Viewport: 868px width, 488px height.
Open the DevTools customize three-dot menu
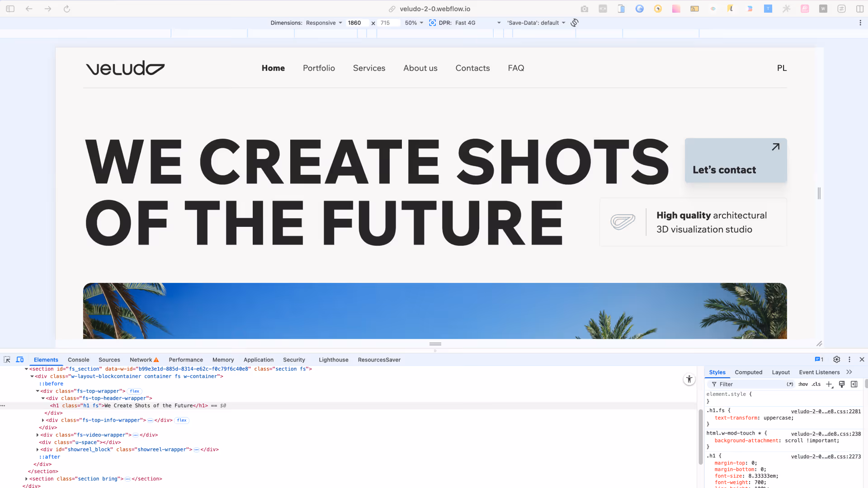[849, 360]
